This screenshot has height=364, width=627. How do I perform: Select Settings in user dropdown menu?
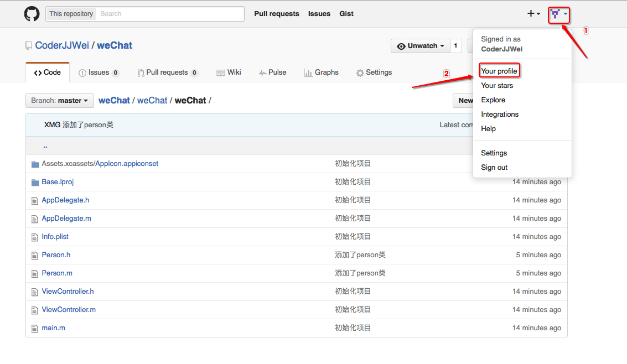[494, 153]
